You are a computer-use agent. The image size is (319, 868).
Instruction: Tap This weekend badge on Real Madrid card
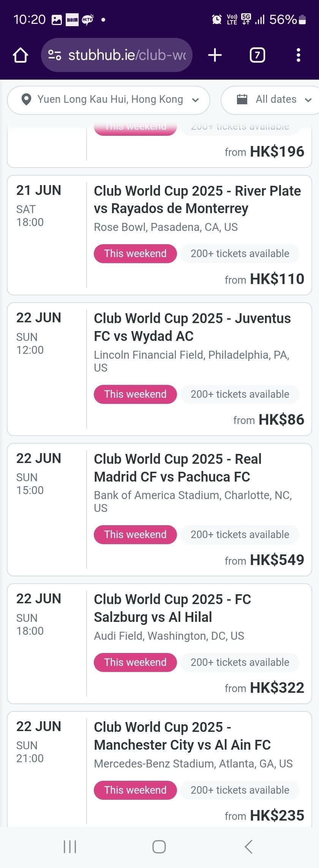coord(135,535)
